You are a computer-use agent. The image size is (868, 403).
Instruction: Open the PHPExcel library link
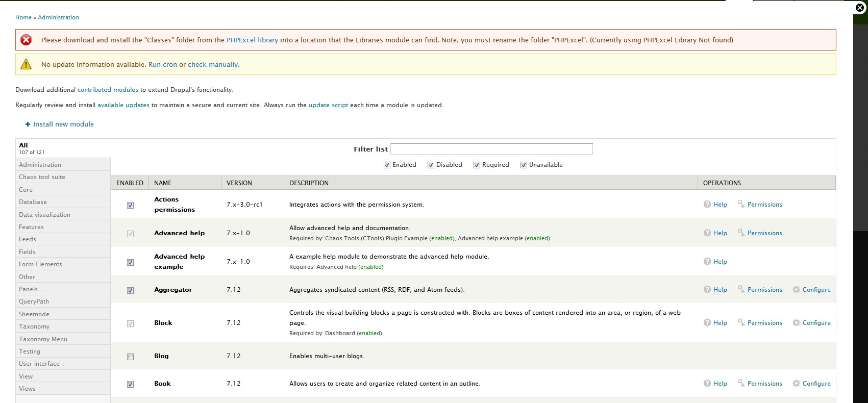tap(252, 40)
